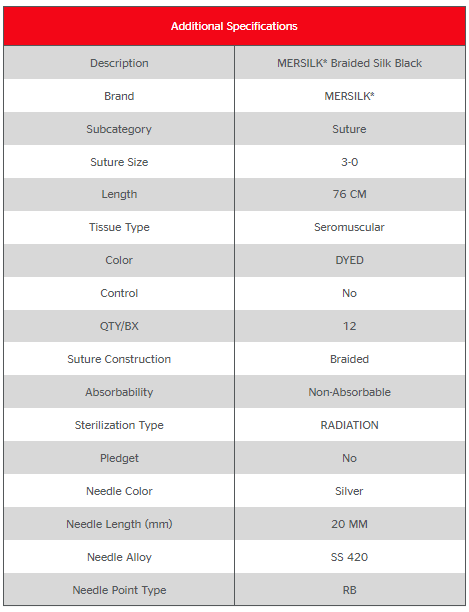Click the Seromuscular value cell
The image size is (469, 612).
pos(349,227)
